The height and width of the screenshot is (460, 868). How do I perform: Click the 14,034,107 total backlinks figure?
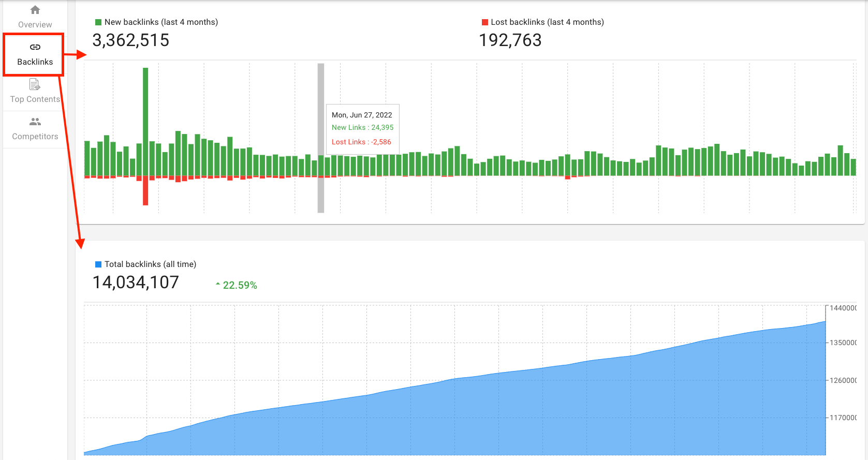136,283
